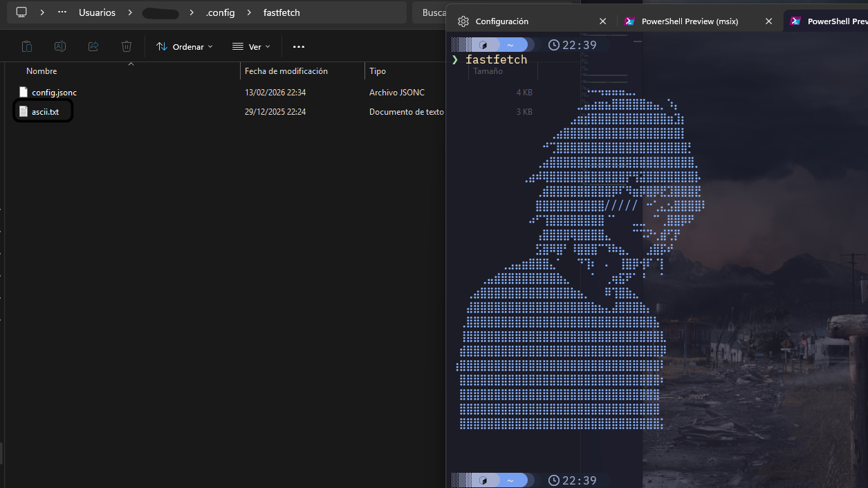Click the Buscar search field
The image size is (868, 488).
pos(429,12)
